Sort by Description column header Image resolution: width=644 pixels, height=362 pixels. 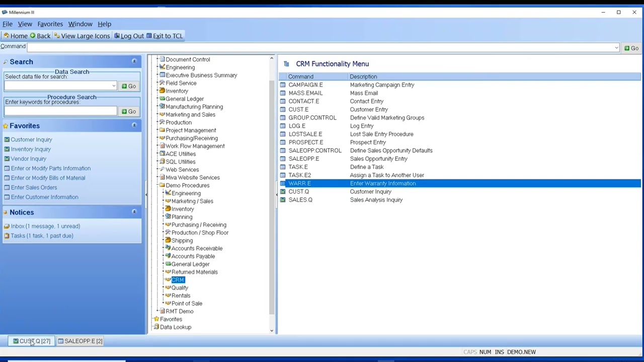point(495,76)
